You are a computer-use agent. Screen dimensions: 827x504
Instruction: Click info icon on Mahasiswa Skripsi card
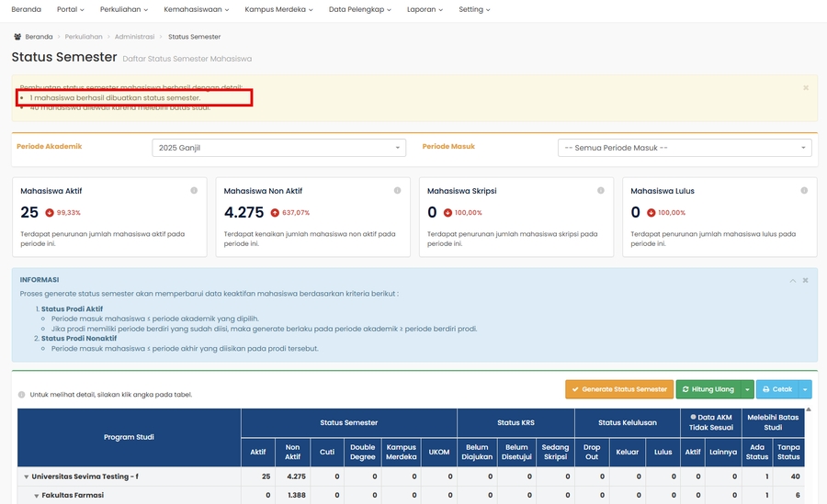(x=601, y=191)
